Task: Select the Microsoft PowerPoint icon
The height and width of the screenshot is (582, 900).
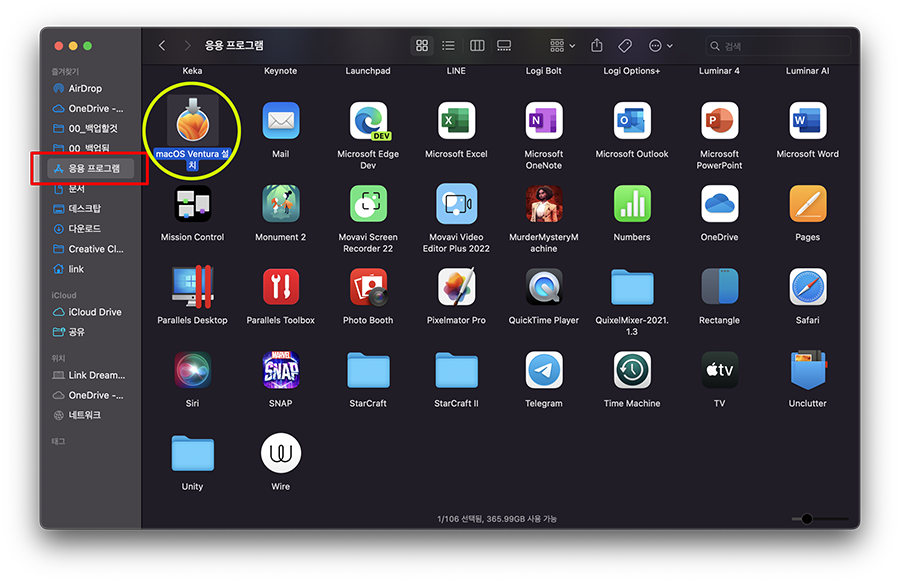Action: (720, 121)
